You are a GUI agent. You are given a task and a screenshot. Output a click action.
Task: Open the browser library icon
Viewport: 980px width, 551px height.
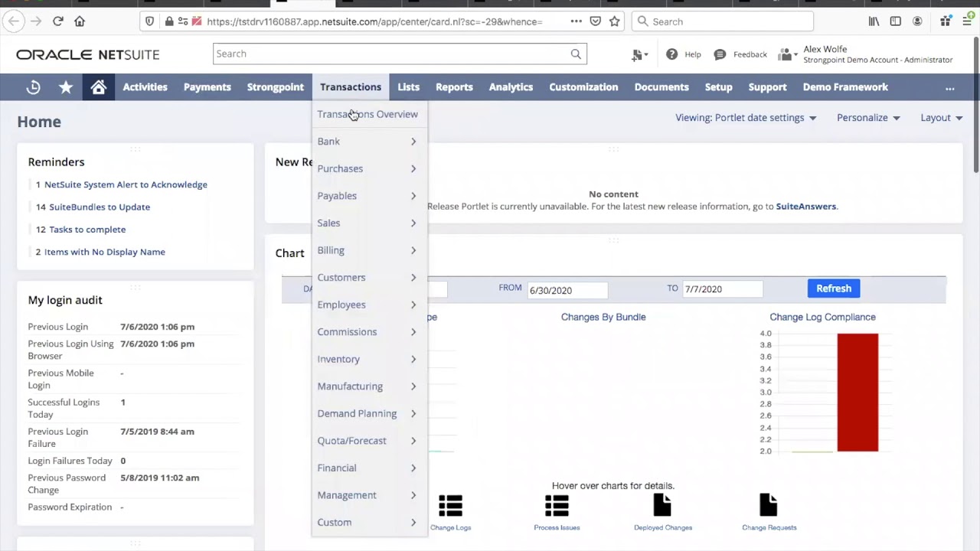(x=874, y=21)
